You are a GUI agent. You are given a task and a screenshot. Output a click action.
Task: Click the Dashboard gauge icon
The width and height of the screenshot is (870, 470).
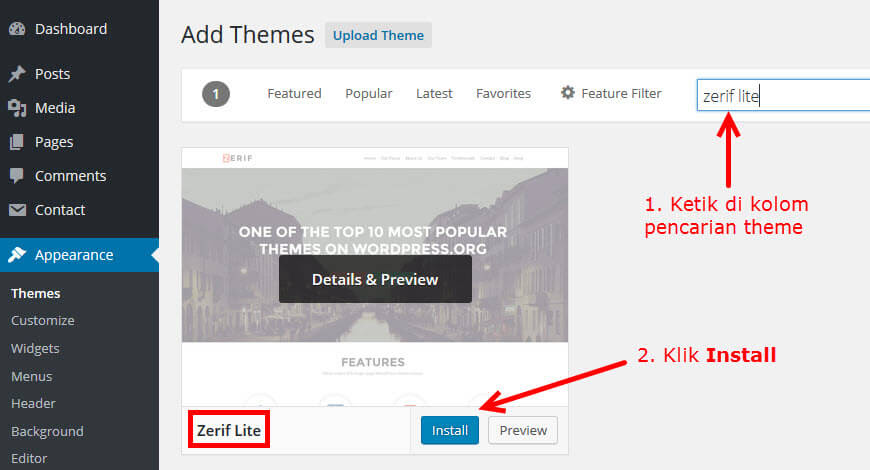click(17, 29)
